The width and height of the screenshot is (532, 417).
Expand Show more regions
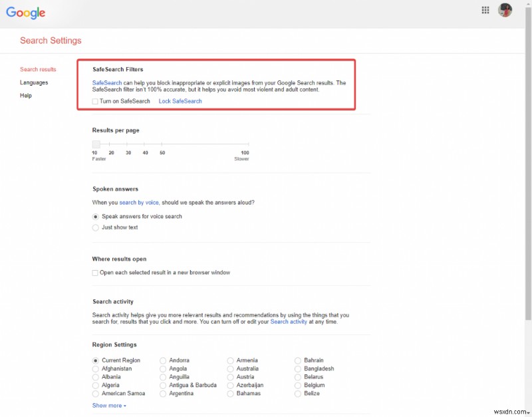click(107, 405)
